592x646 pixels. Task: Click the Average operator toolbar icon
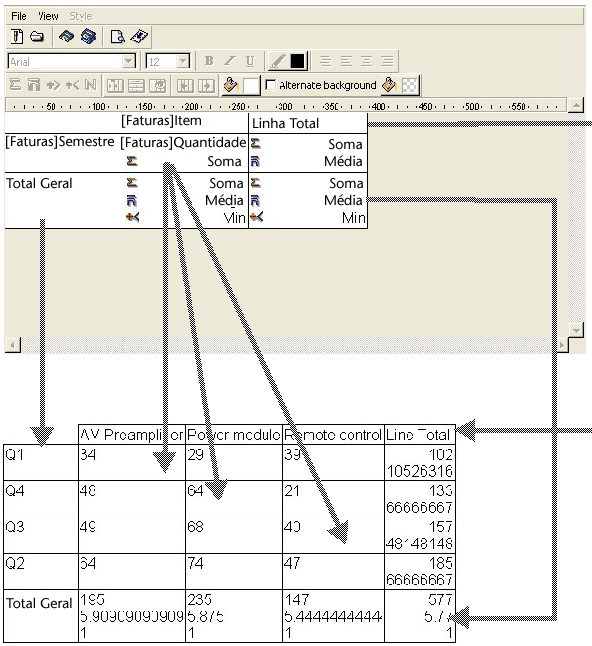34,85
